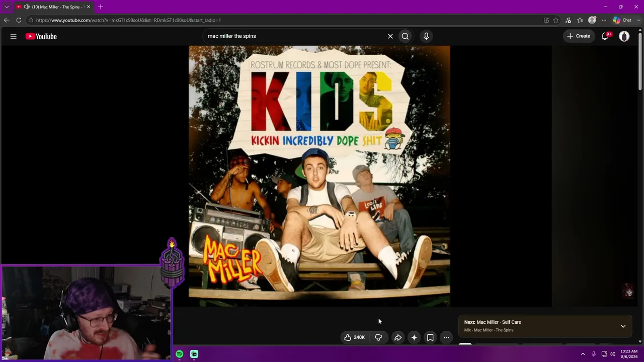The image size is (644, 362).
Task: Reload the current page
Action: coord(19,20)
